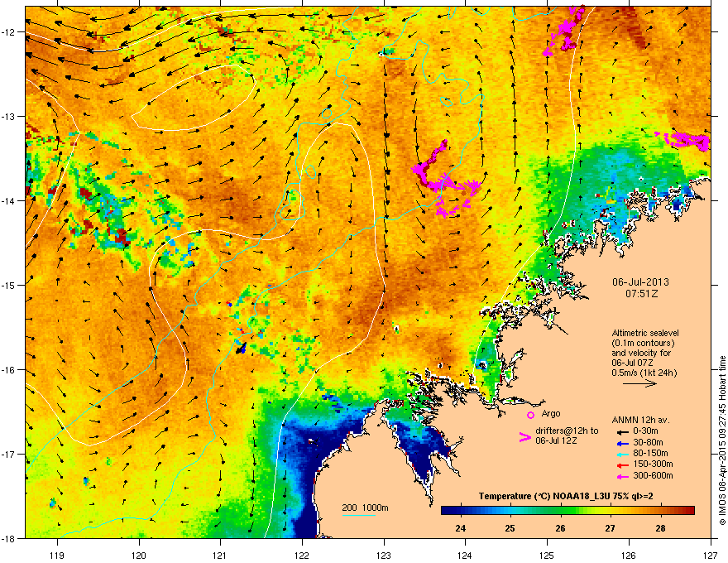Click the 'Altimetric sealevel' legend text
728x563 pixels.
click(645, 333)
